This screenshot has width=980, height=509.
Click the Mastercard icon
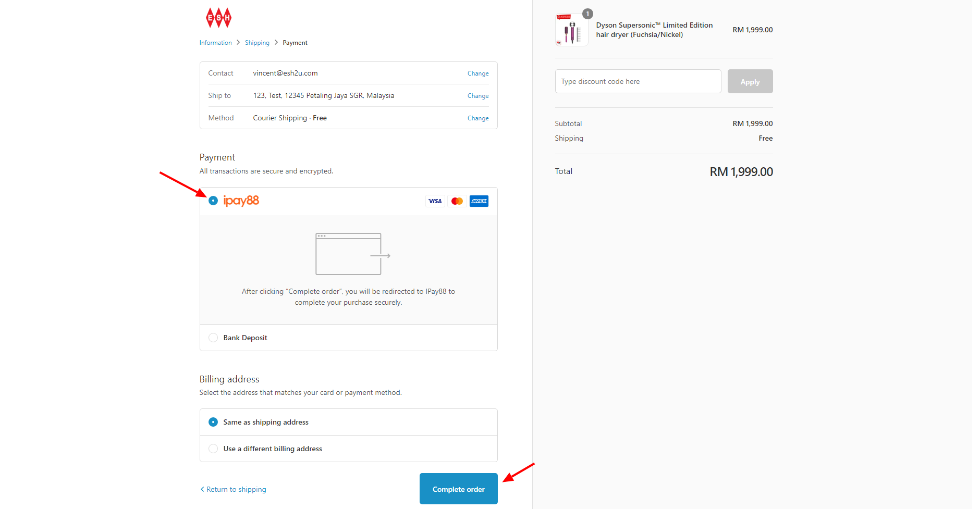(x=457, y=201)
